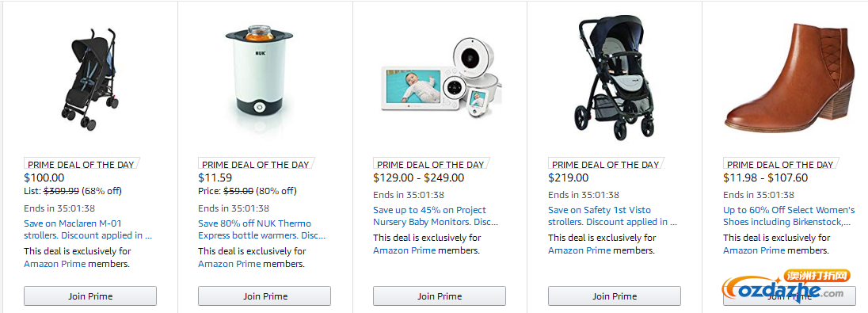Click the ozdazhe.com watermark logo
The image size is (868, 313).
tap(785, 286)
